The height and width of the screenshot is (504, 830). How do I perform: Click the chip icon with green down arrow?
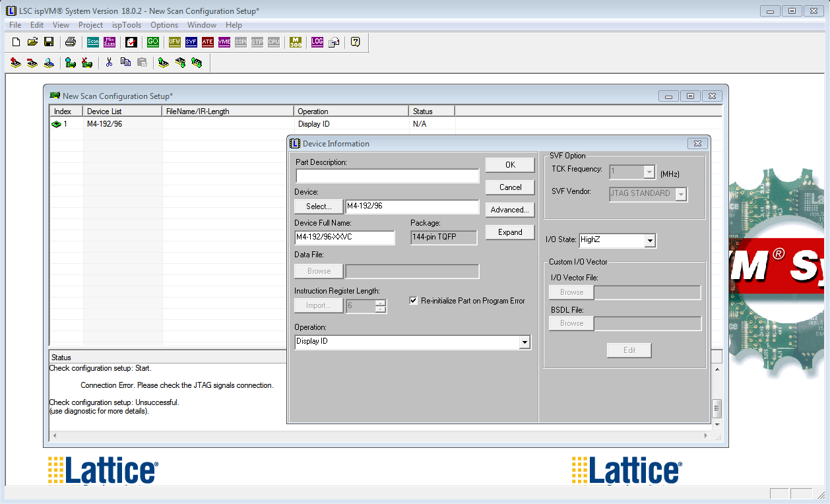coord(180,63)
